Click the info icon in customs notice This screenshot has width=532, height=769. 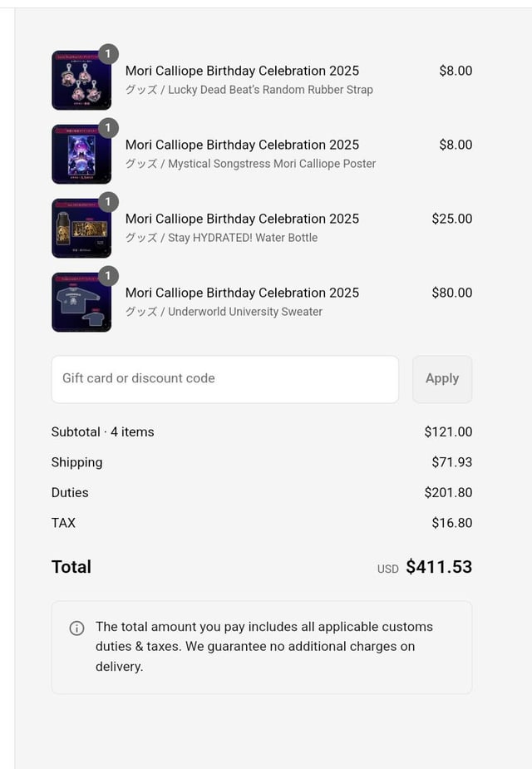76,628
